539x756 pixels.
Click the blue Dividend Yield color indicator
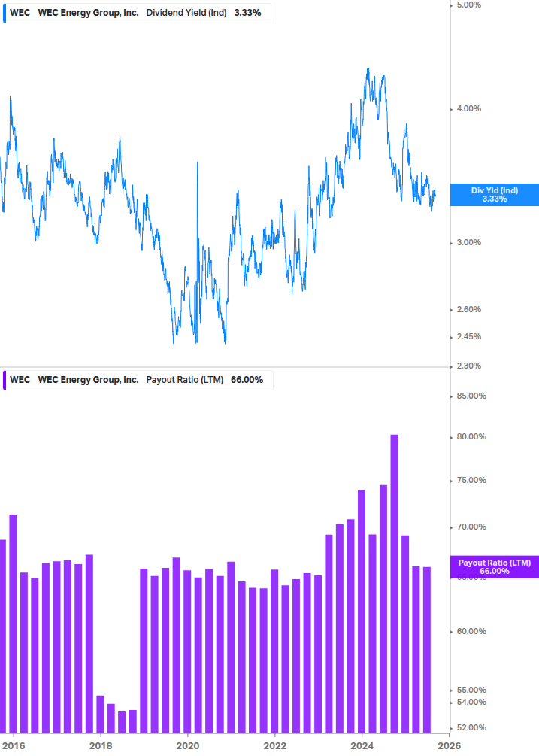coord(5,13)
